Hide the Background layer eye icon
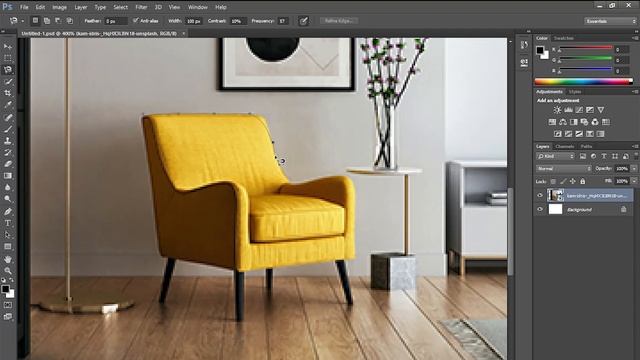Viewport: 640px width, 360px height. (540, 209)
